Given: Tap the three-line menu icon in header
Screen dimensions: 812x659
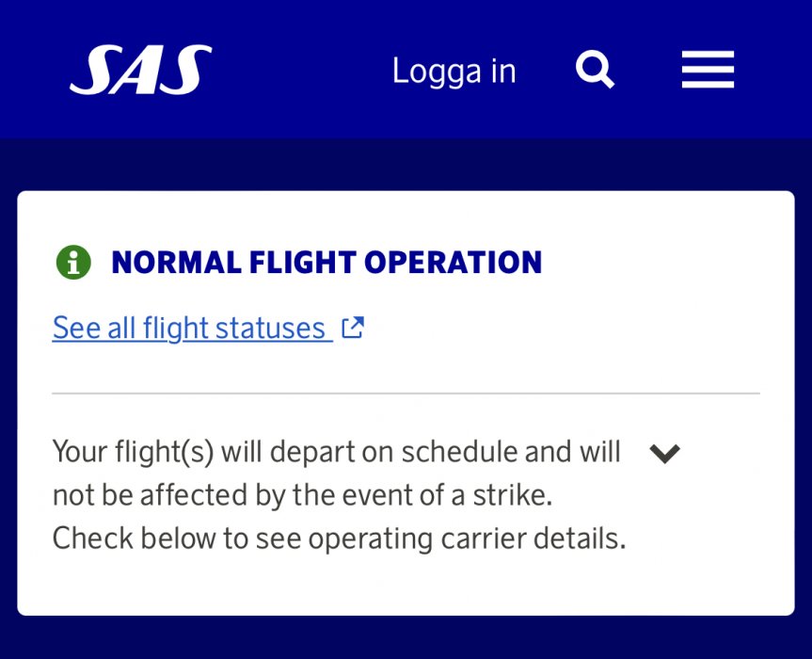Looking at the screenshot, I should tap(708, 71).
